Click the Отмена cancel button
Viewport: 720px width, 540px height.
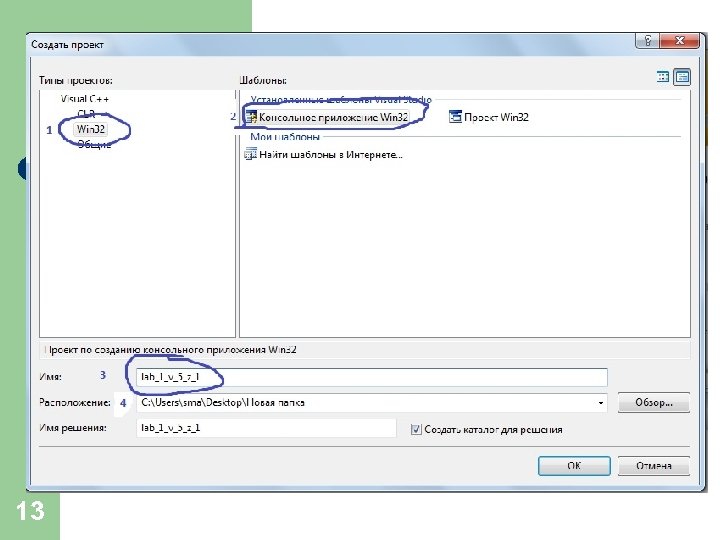(x=653, y=466)
